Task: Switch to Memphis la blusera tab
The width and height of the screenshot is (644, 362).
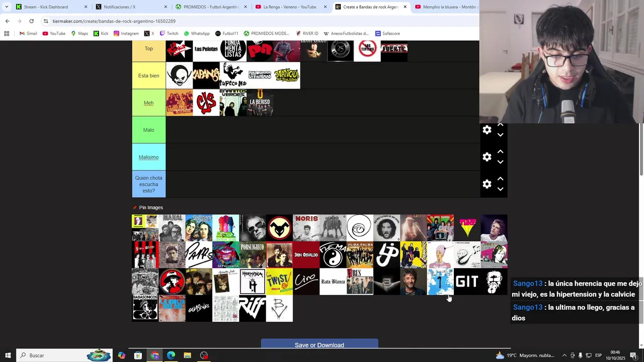Action: [x=446, y=7]
